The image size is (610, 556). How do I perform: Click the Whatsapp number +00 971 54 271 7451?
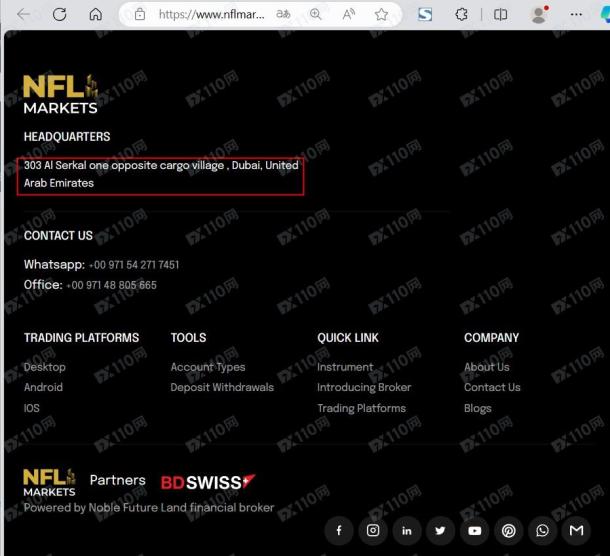pyautogui.click(x=134, y=265)
